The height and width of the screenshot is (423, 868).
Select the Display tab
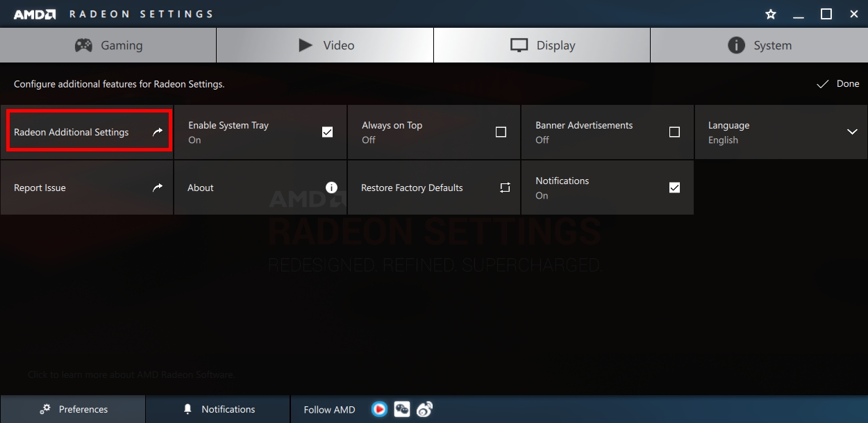click(x=542, y=45)
